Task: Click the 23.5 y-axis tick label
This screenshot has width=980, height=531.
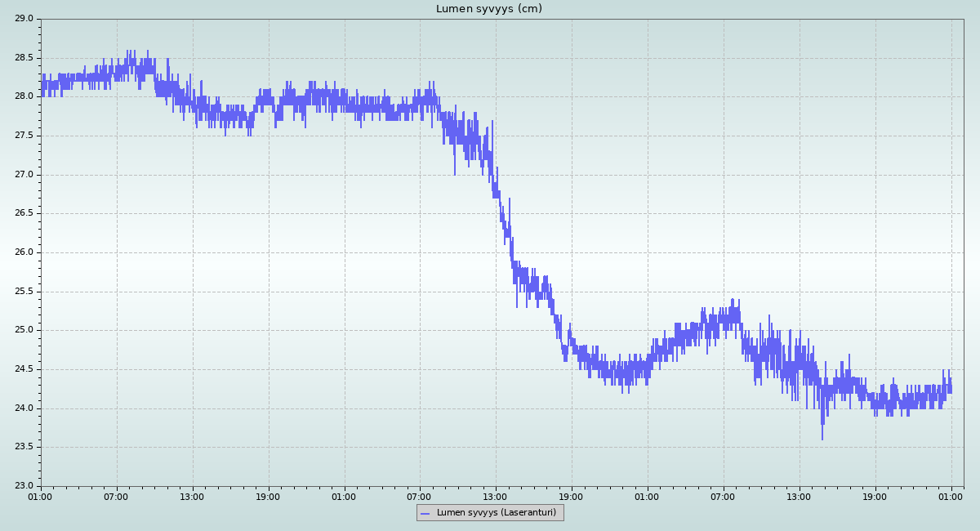Action: click(24, 447)
